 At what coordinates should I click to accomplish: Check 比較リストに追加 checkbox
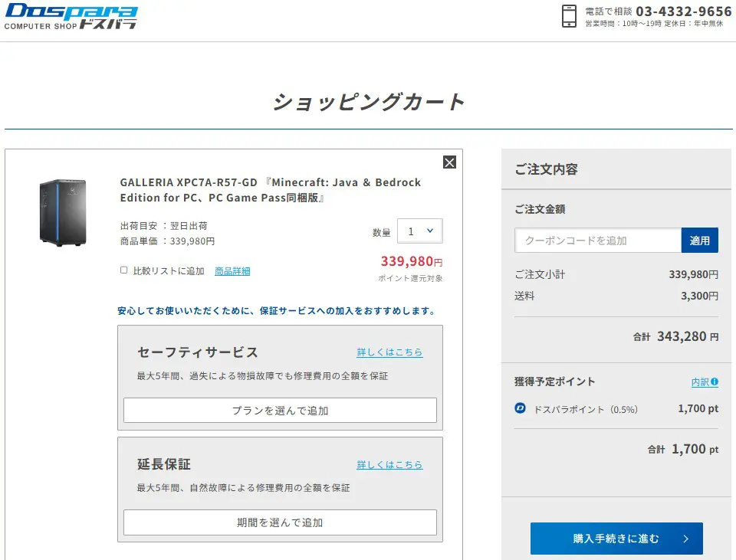pos(124,270)
